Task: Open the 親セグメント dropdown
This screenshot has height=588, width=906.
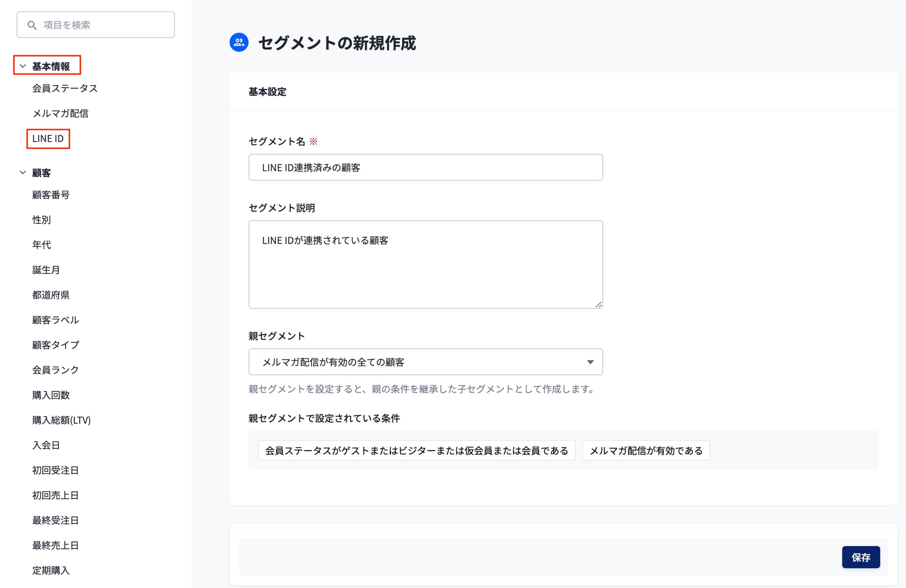Action: coord(425,362)
